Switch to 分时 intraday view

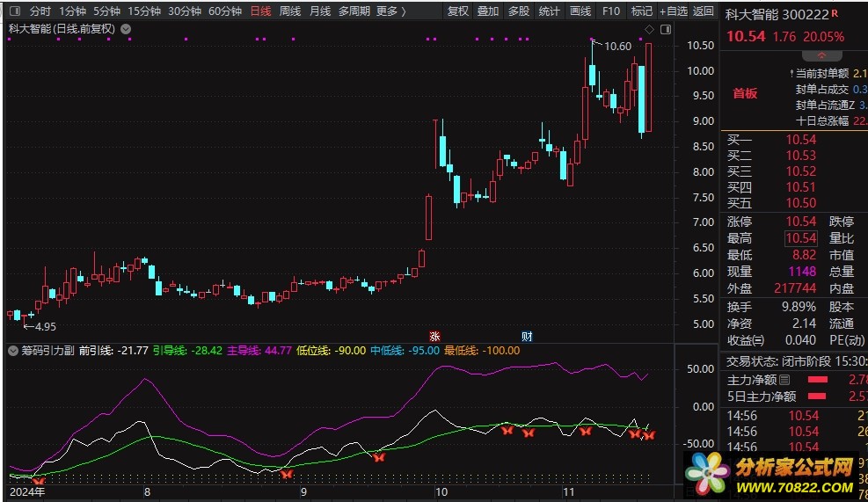[40, 11]
